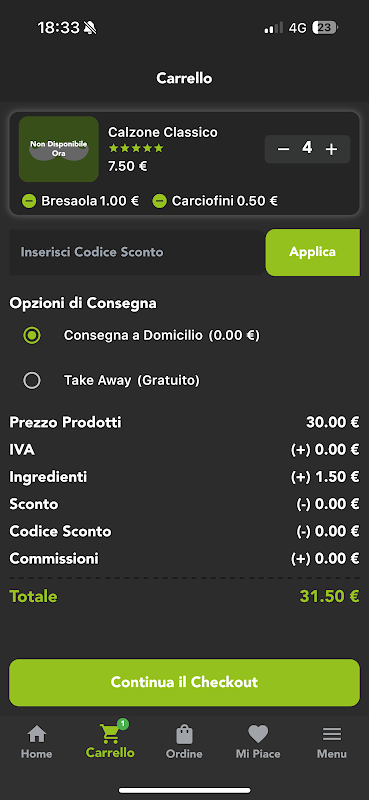Increase Calzone Classico quantity with plus
The height and width of the screenshot is (800, 369).
coord(332,149)
